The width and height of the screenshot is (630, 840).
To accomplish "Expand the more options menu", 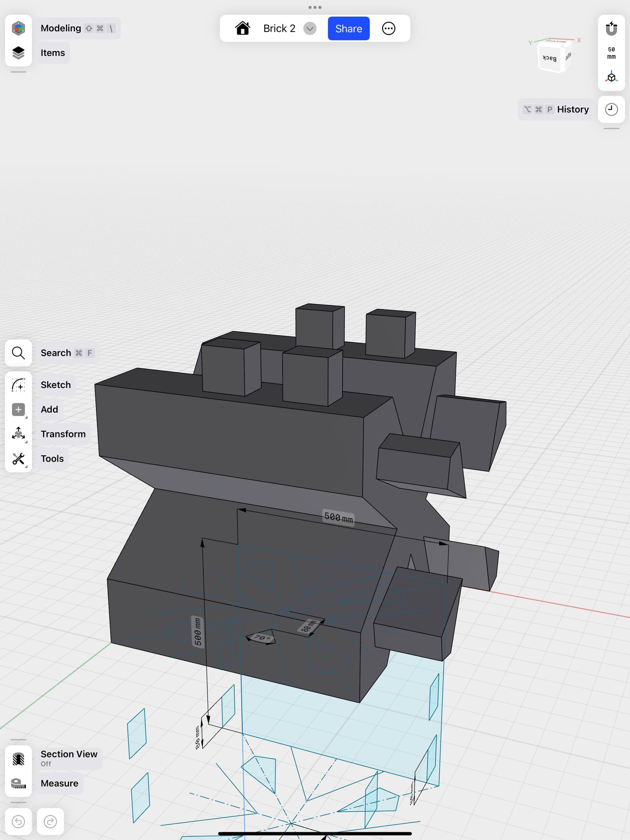I will click(388, 28).
